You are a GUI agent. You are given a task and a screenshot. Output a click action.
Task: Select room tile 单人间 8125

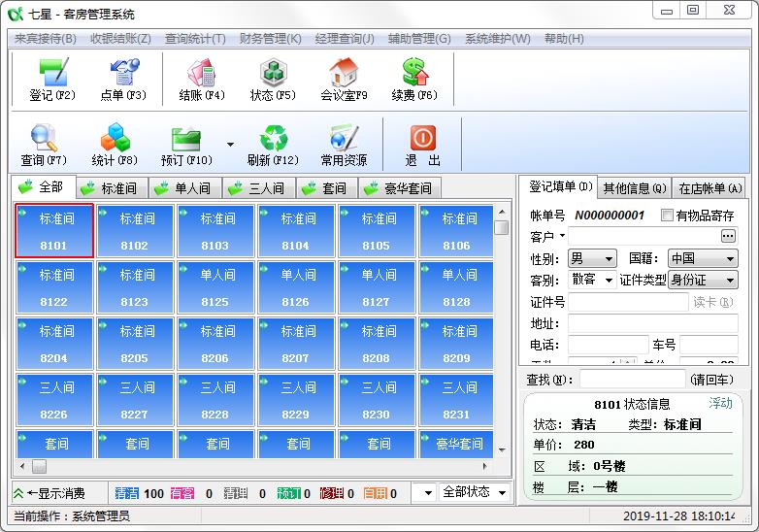[215, 287]
